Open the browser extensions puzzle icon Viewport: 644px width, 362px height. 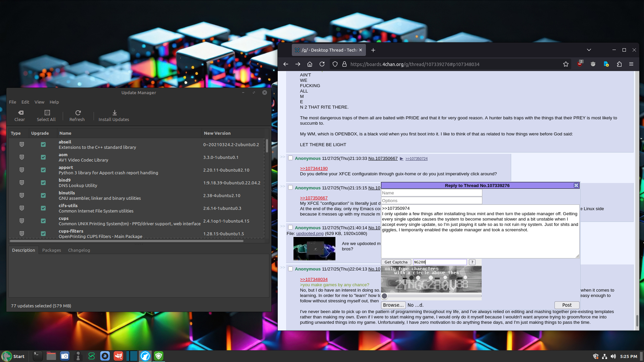(x=619, y=64)
